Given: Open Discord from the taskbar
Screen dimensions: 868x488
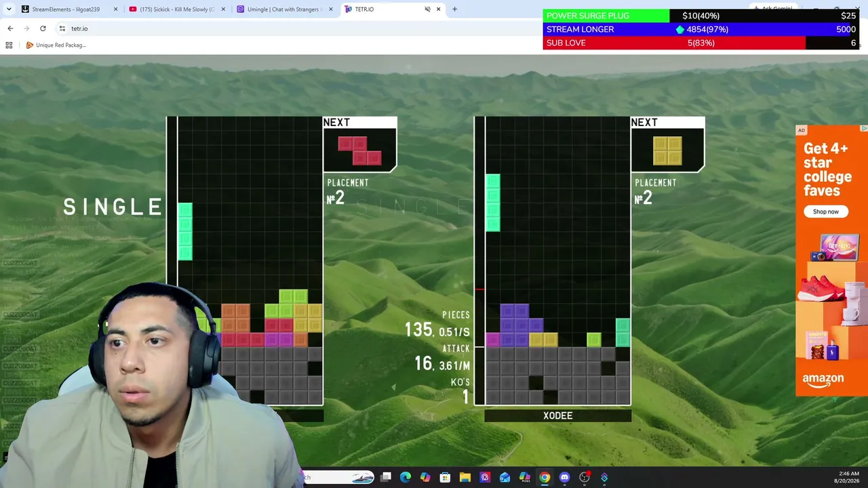Looking at the screenshot, I should 564,477.
